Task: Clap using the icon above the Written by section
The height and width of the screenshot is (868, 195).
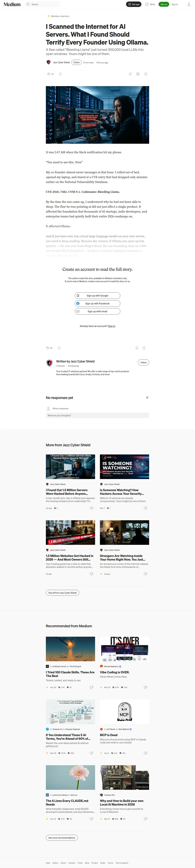Action: point(48,348)
